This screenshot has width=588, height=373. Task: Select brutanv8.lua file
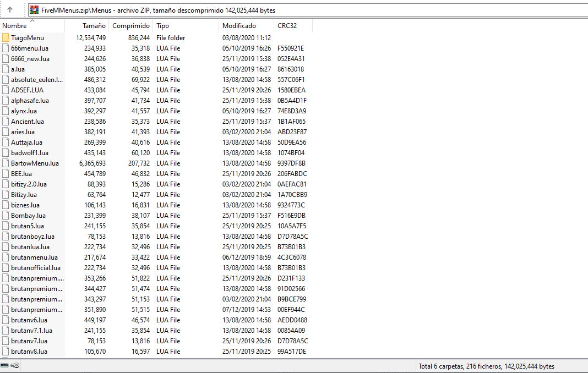click(29, 352)
